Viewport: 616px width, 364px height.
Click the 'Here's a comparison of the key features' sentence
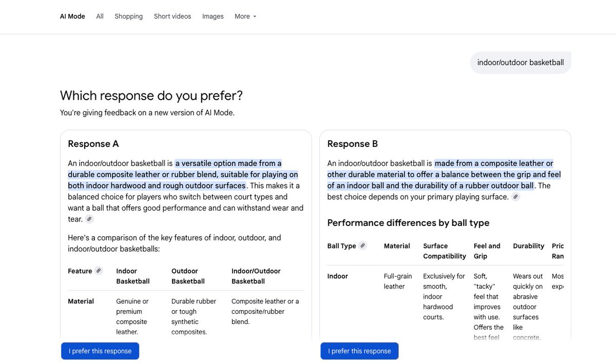click(x=175, y=243)
